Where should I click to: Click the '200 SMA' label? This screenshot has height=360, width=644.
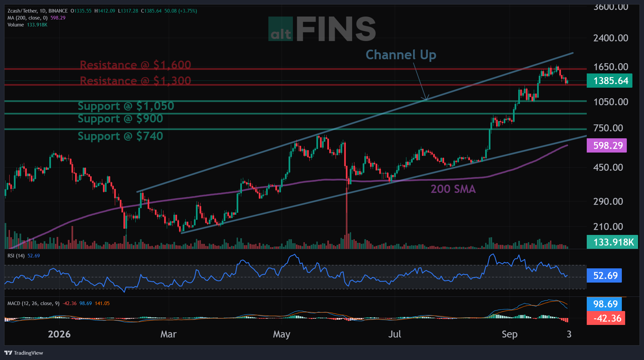click(x=453, y=189)
